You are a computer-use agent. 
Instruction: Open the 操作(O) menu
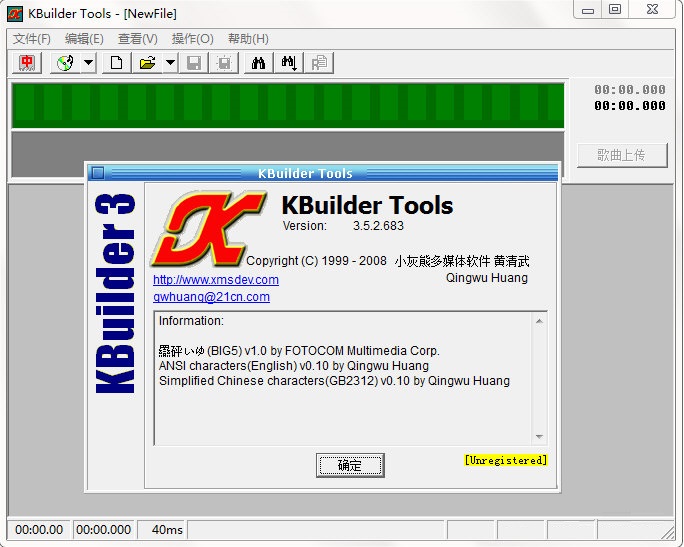click(x=192, y=39)
